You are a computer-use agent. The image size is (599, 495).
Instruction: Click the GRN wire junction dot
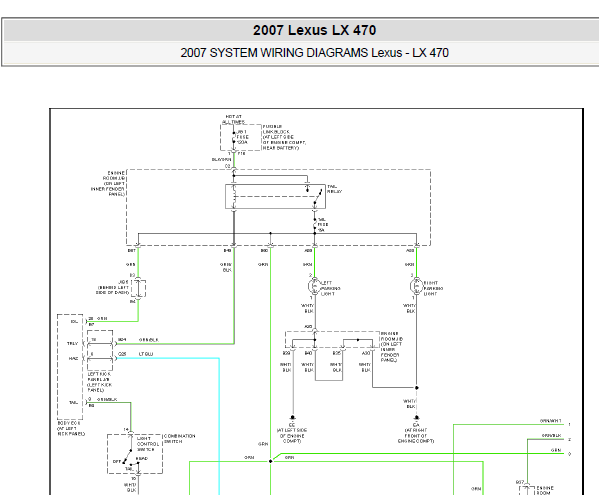pos(270,461)
